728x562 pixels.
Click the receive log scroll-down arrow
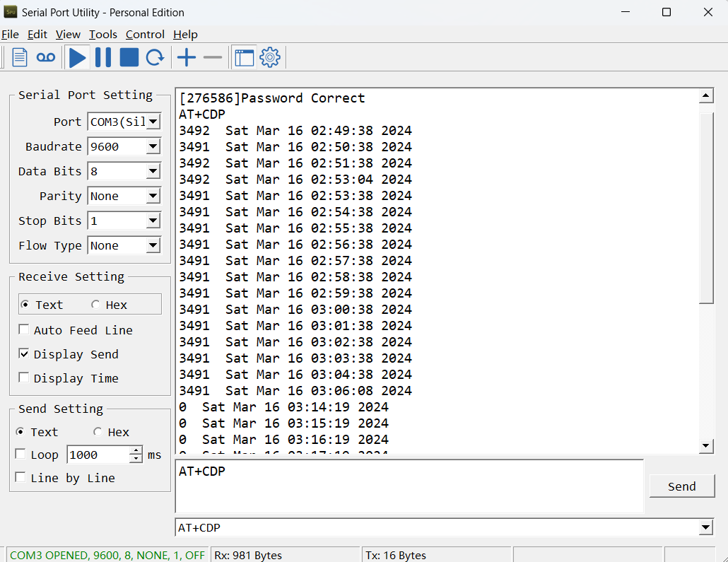tap(705, 446)
